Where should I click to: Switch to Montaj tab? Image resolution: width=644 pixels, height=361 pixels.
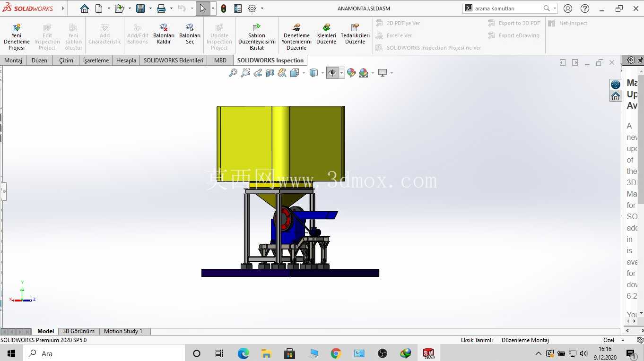pyautogui.click(x=13, y=60)
